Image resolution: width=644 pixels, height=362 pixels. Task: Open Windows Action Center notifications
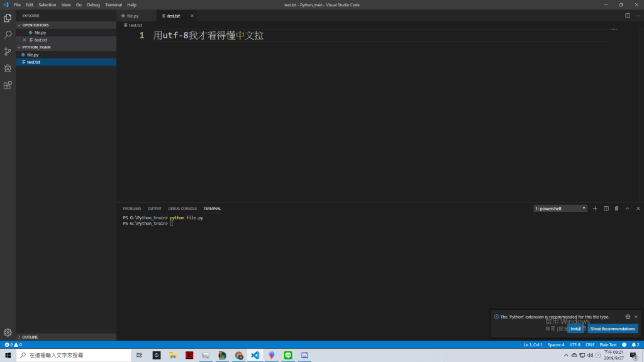tap(634, 356)
